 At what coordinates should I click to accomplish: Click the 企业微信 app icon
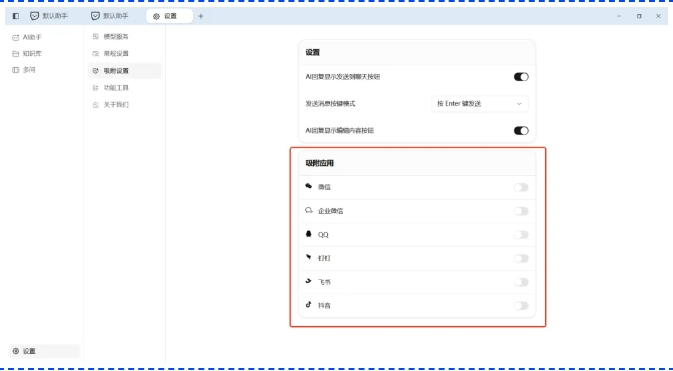click(x=309, y=210)
